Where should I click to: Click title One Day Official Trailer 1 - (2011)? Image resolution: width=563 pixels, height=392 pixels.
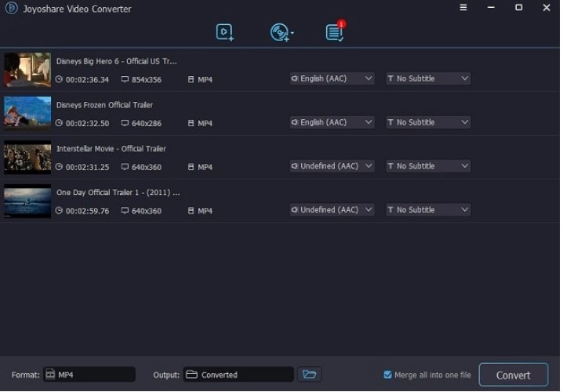click(118, 193)
